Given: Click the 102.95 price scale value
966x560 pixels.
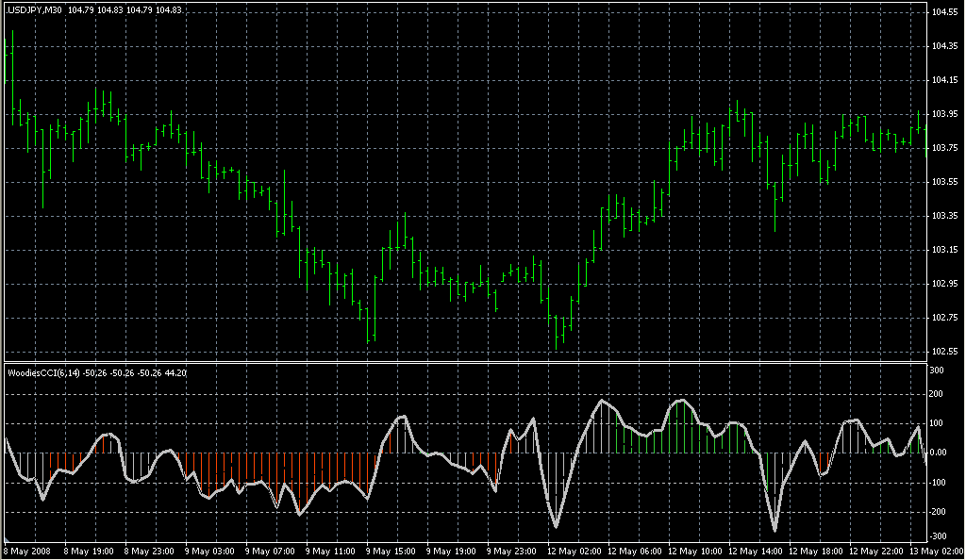Looking at the screenshot, I should coord(943,284).
